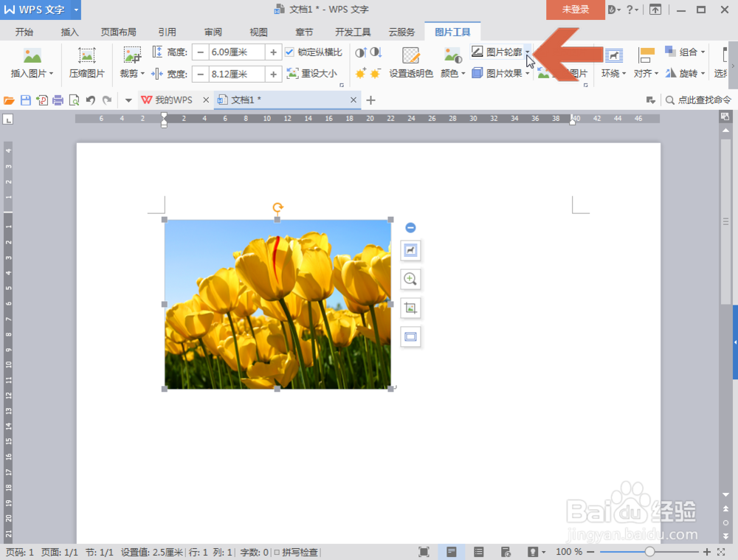This screenshot has height=560, width=738.
Task: Click the width input field 8.12厘米
Action: point(237,74)
